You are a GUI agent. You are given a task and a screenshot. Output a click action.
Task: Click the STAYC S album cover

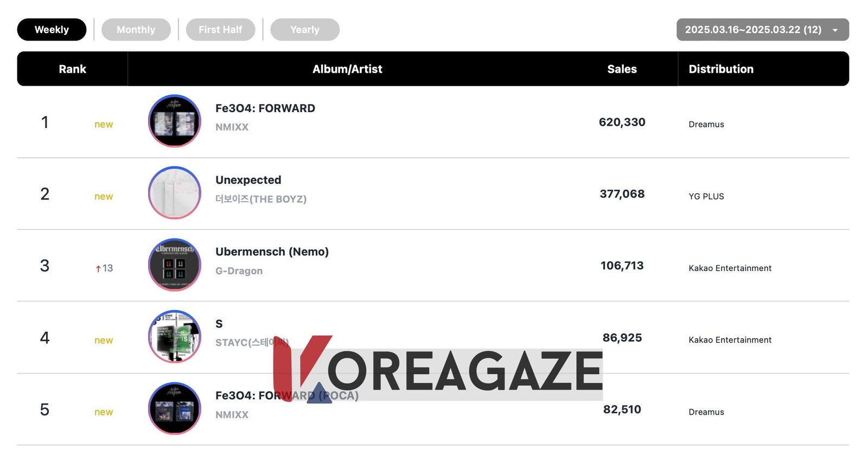174,337
